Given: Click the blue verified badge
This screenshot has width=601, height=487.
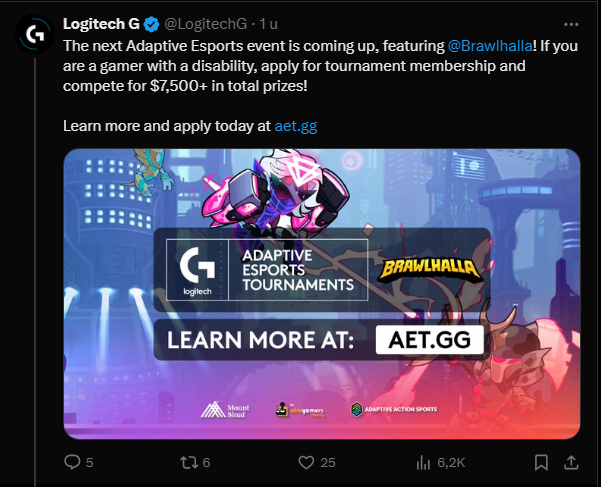Looking at the screenshot, I should tap(151, 25).
